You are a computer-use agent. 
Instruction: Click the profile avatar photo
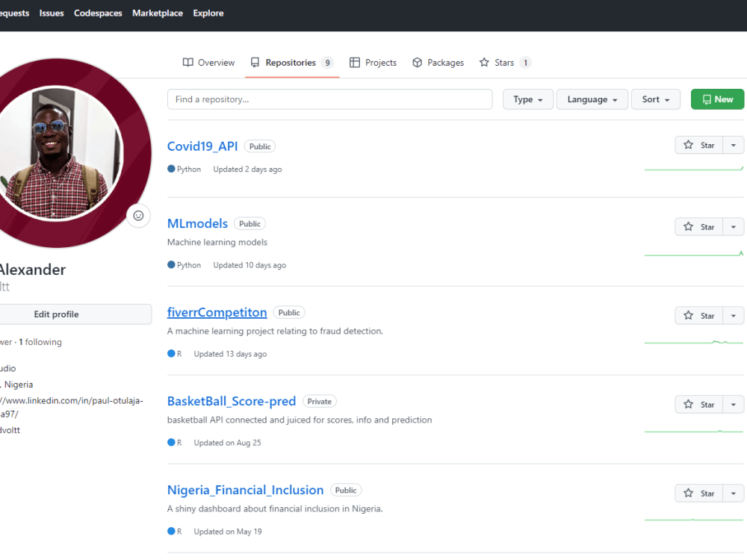pos(58,153)
